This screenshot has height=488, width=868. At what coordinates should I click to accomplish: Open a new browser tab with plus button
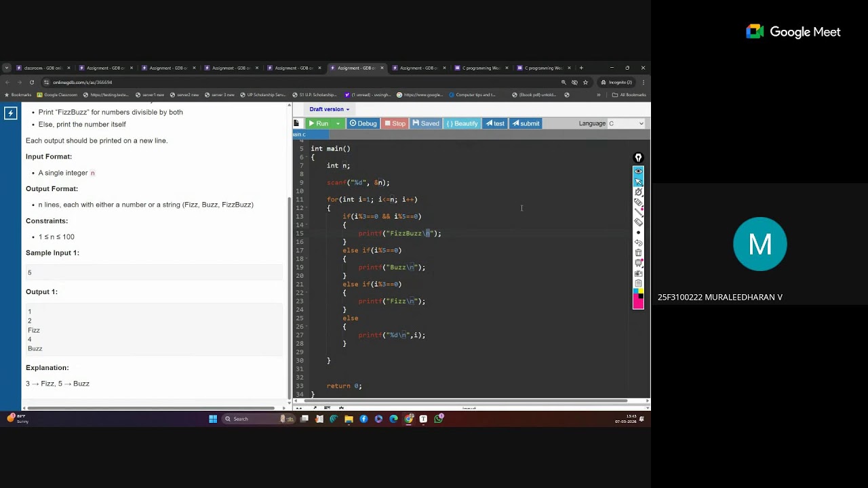tap(581, 68)
